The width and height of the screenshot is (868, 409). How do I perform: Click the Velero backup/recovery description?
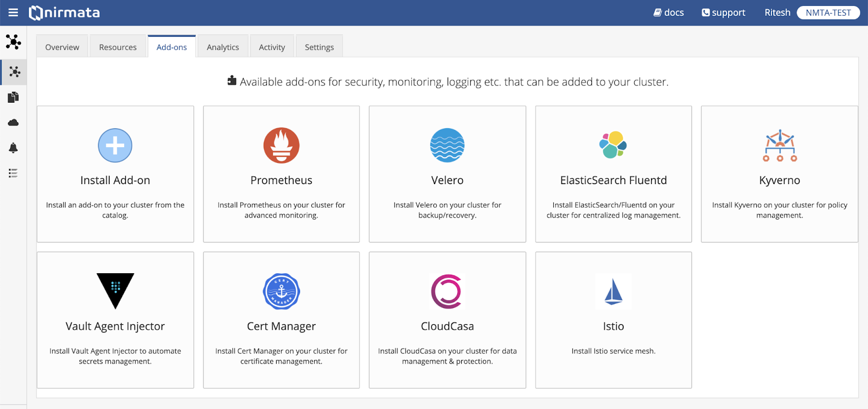click(447, 210)
